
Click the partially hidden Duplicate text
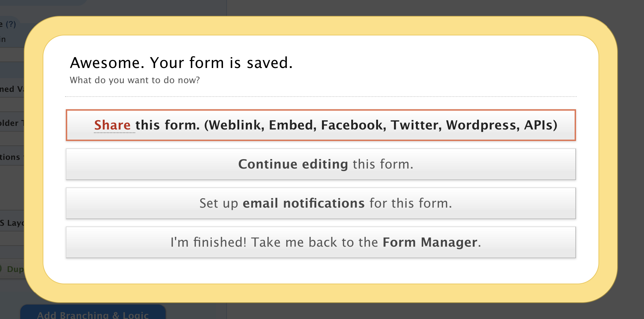[15, 269]
